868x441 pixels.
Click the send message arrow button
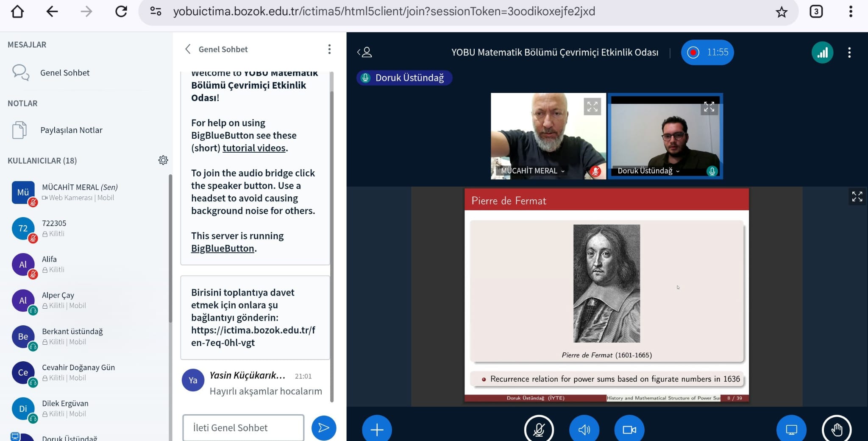pos(324,427)
